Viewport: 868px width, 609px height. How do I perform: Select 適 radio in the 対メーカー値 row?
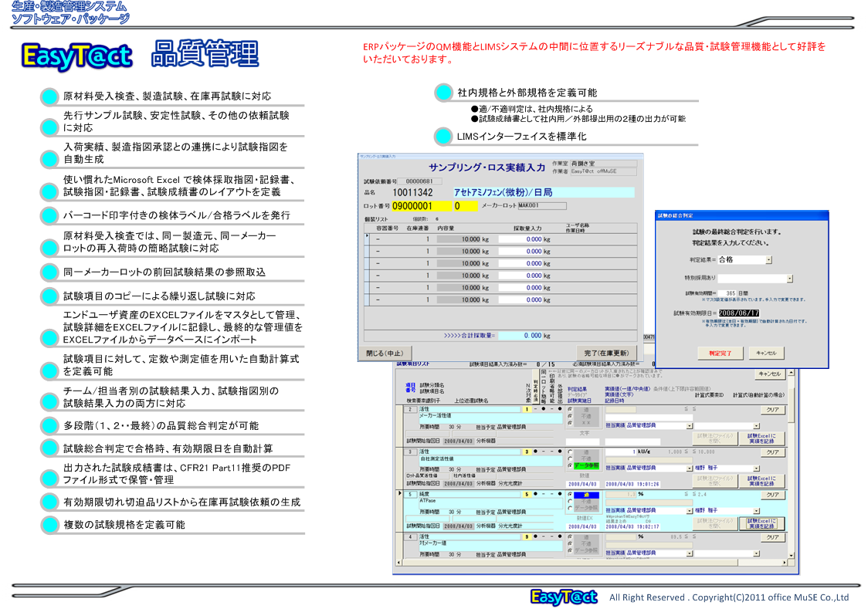(x=570, y=536)
